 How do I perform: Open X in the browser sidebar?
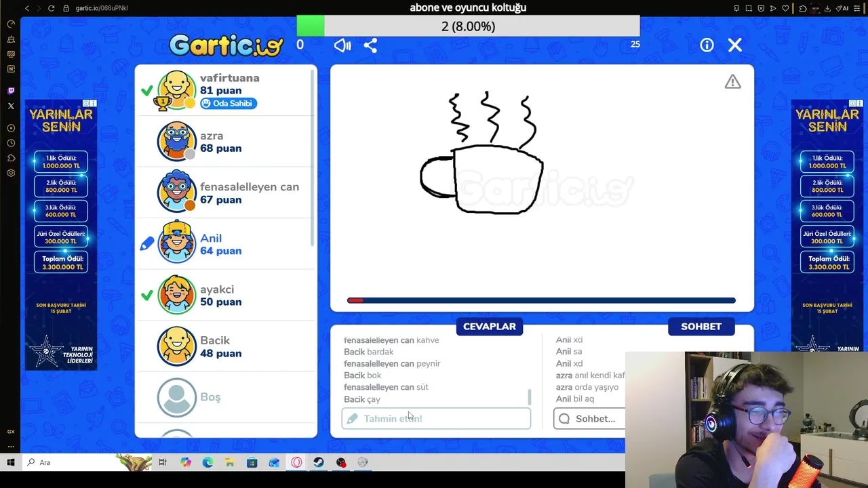[11, 106]
